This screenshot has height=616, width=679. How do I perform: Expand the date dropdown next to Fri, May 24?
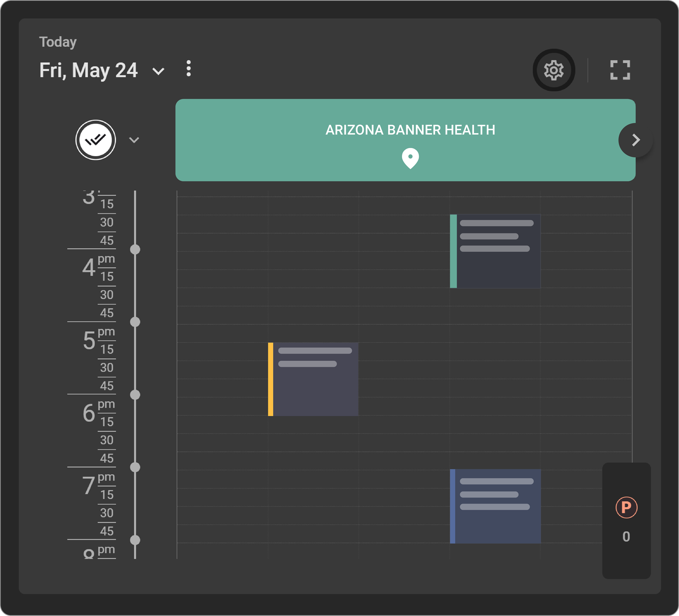click(158, 71)
